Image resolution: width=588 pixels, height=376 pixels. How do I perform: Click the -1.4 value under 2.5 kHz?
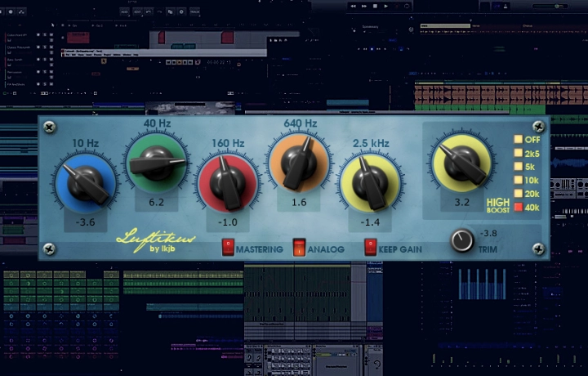(x=370, y=222)
